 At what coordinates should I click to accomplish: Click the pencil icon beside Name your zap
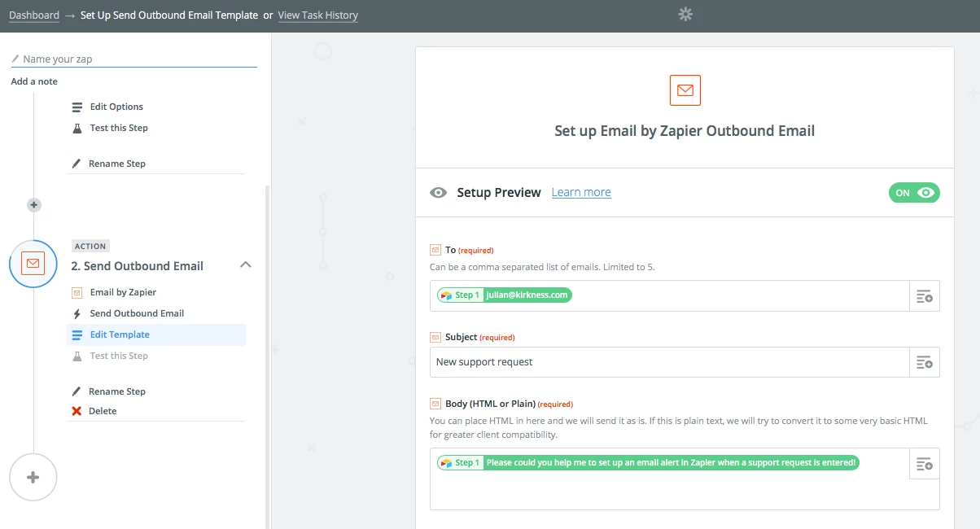pyautogui.click(x=15, y=59)
